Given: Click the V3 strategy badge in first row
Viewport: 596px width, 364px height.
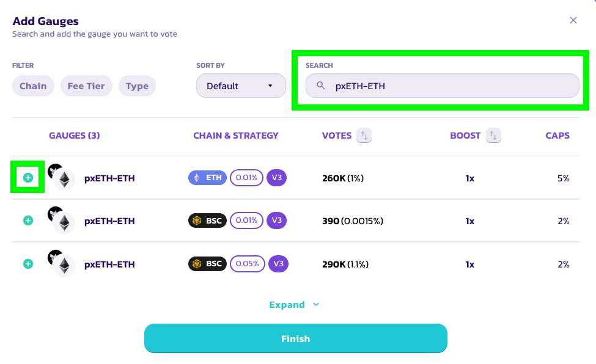Looking at the screenshot, I should [277, 178].
